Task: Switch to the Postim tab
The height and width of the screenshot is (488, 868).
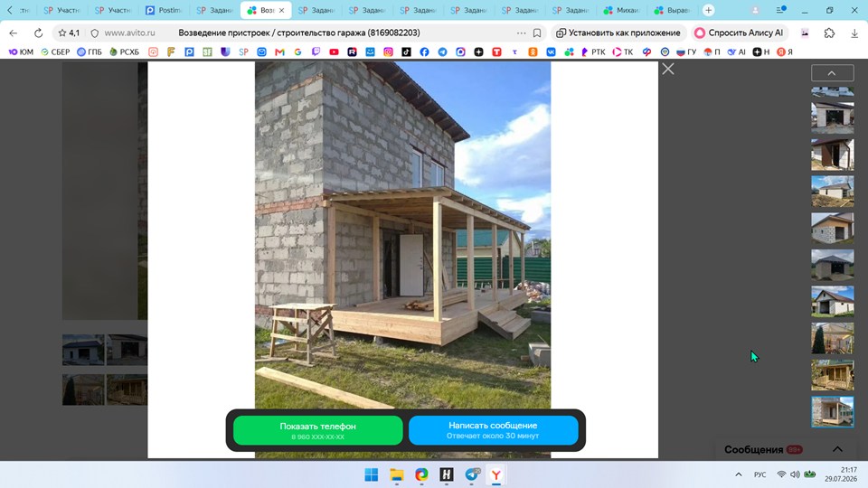Action: coord(164,10)
